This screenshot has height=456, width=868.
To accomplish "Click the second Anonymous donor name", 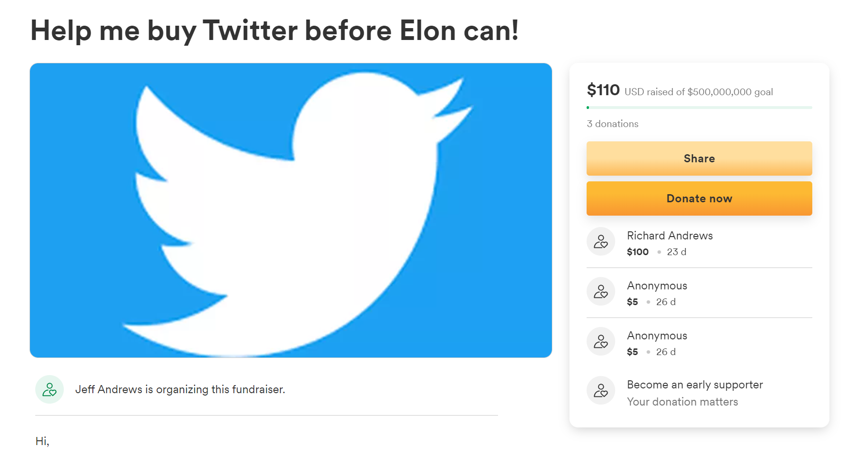I will pos(657,336).
